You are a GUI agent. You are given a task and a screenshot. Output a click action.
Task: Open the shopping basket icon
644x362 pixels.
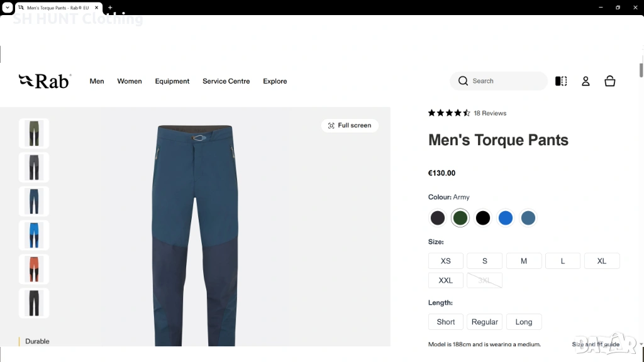point(609,81)
